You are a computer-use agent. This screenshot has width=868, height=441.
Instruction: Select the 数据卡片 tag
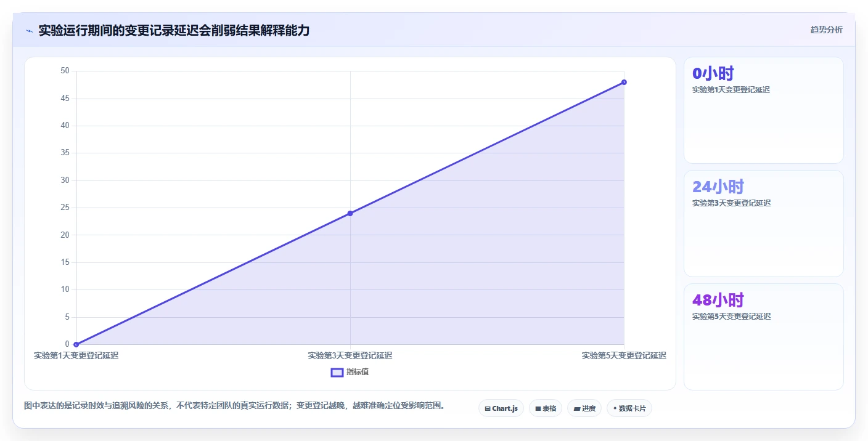tap(629, 408)
